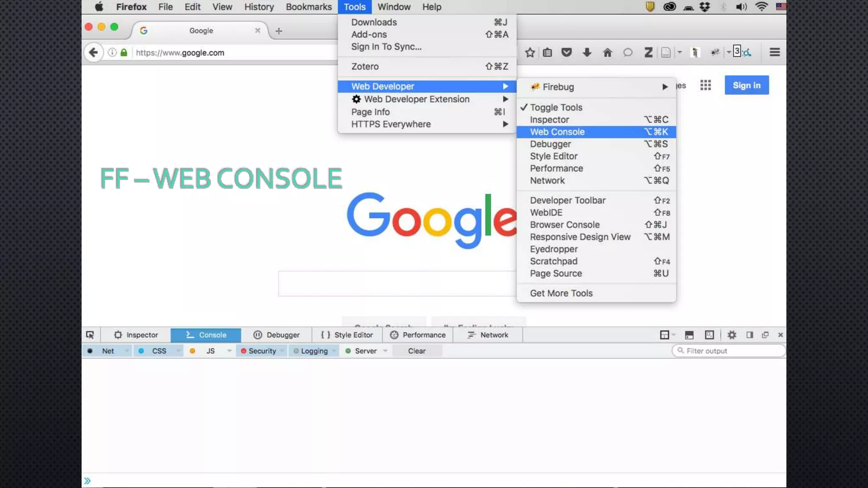
Task: Expand the Firebug submenu
Action: coord(596,87)
